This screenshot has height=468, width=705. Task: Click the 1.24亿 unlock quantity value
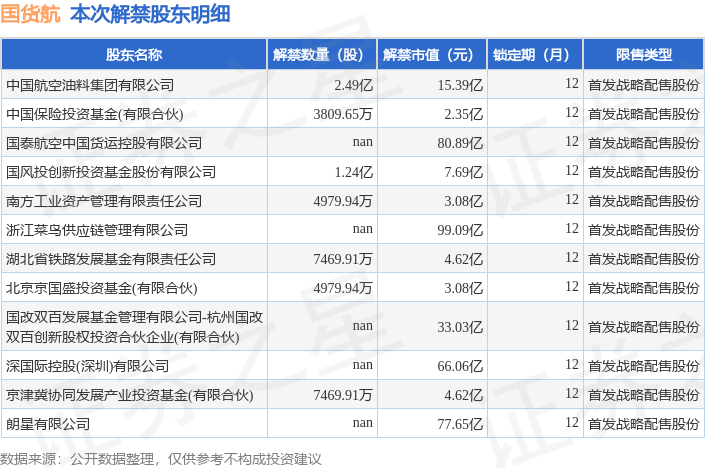(353, 172)
